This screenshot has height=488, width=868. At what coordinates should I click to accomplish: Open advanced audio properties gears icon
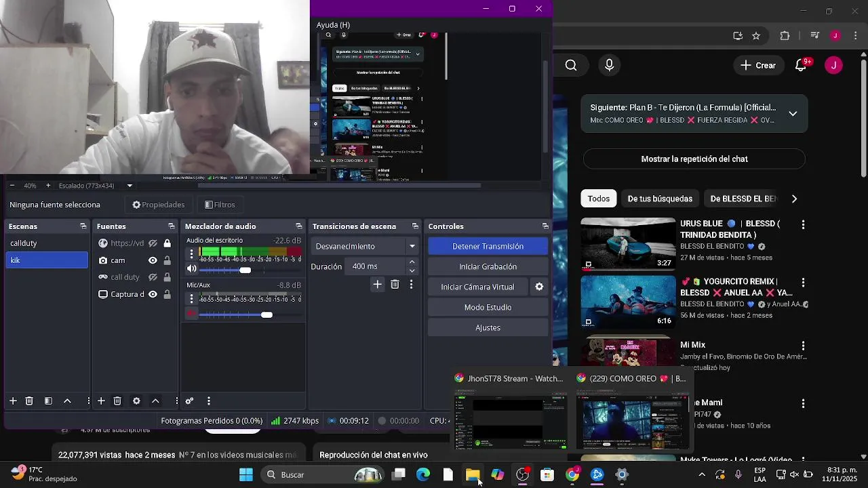point(190,401)
